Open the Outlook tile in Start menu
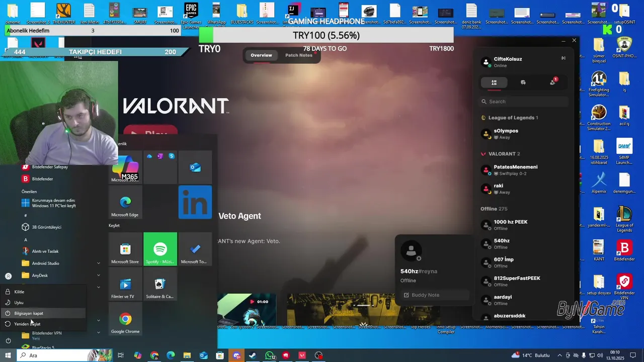Viewport: 644px width, 362px height. click(x=195, y=167)
